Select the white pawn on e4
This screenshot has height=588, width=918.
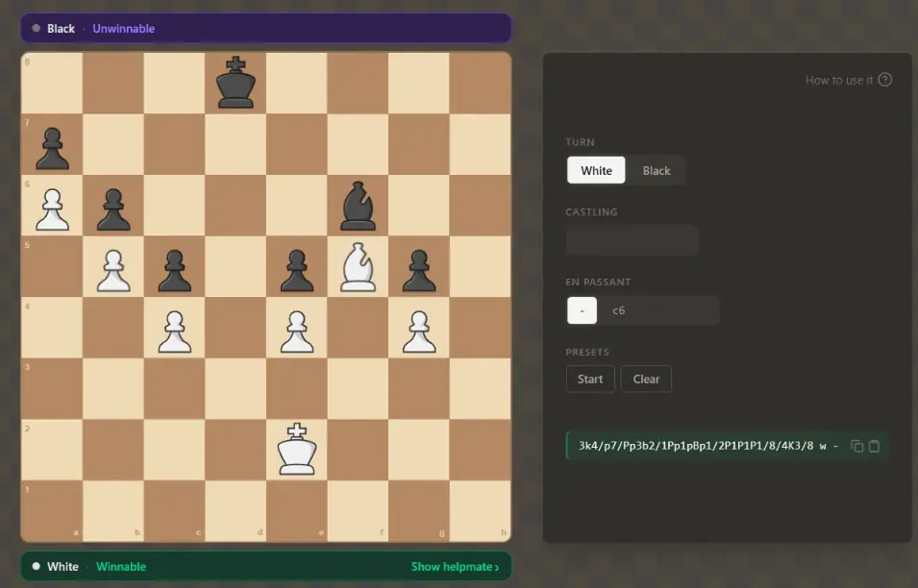click(x=297, y=331)
